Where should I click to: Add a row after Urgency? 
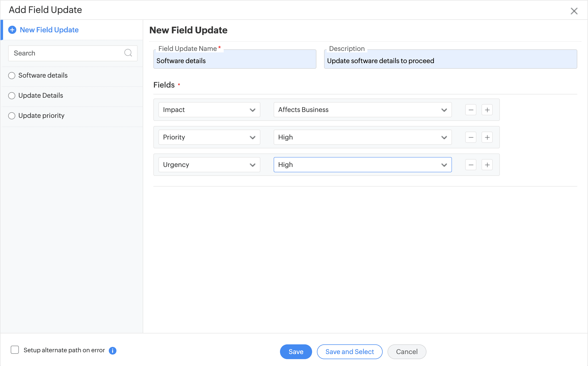[487, 165]
